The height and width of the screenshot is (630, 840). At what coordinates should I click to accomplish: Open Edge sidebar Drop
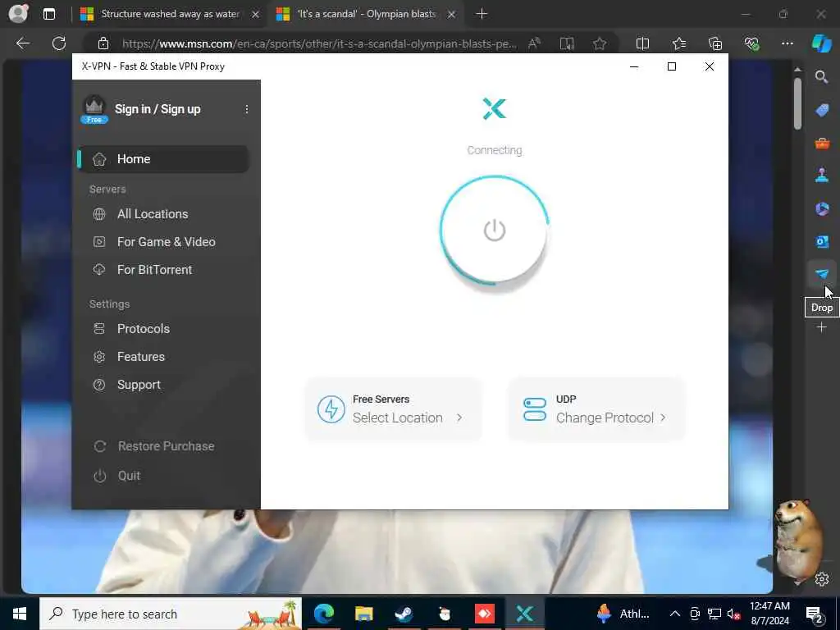(x=822, y=274)
